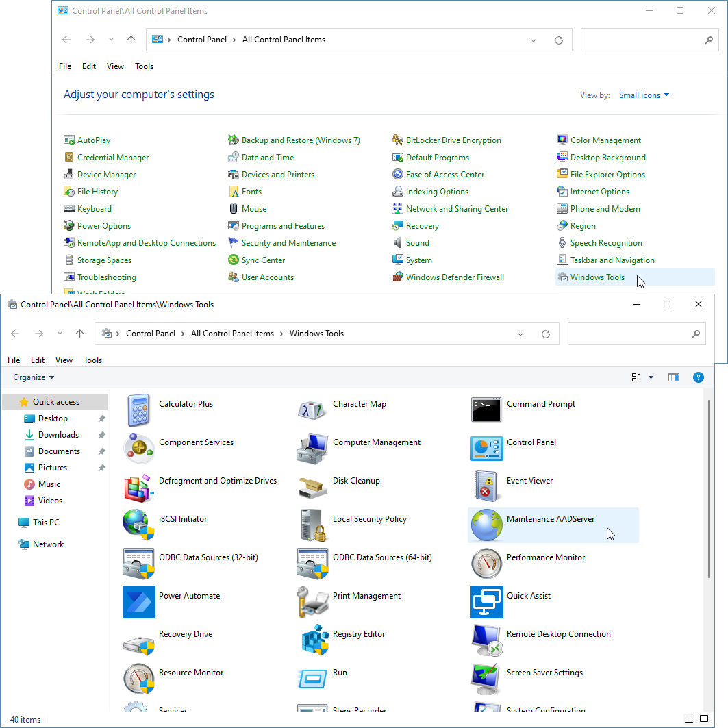This screenshot has height=728, width=728.
Task: Open the Tools menu in Windows Tools window
Action: (x=92, y=360)
